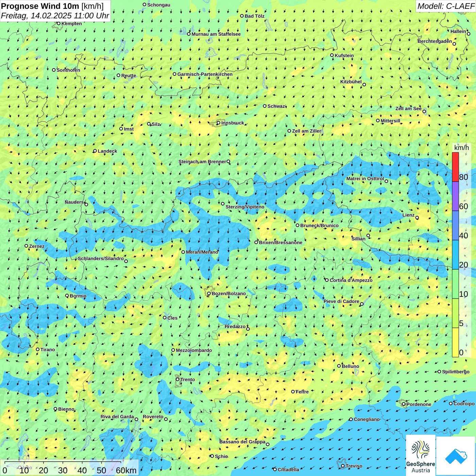Click the Kempten label
This screenshot has width=476, height=476.
(71, 23)
